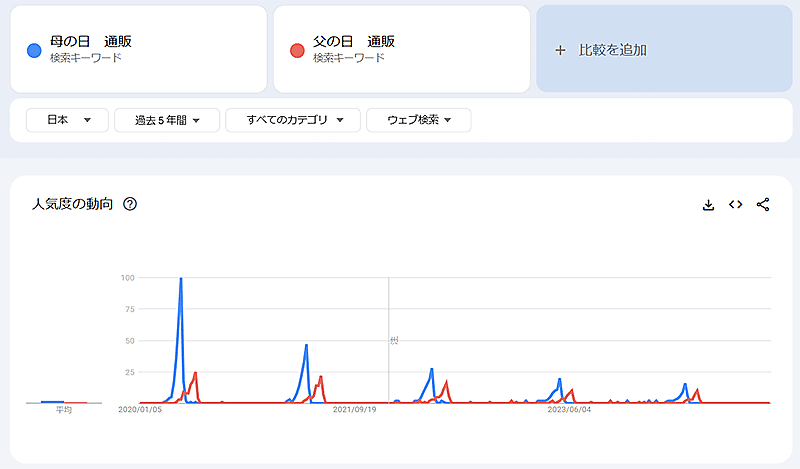Click the plus icon in 比較を追加

click(560, 50)
